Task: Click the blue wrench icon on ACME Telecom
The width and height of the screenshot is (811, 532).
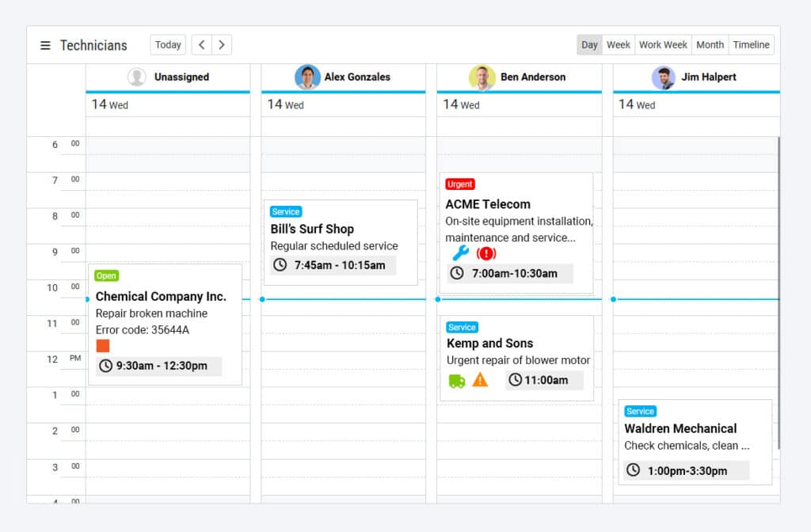Action: tap(459, 254)
